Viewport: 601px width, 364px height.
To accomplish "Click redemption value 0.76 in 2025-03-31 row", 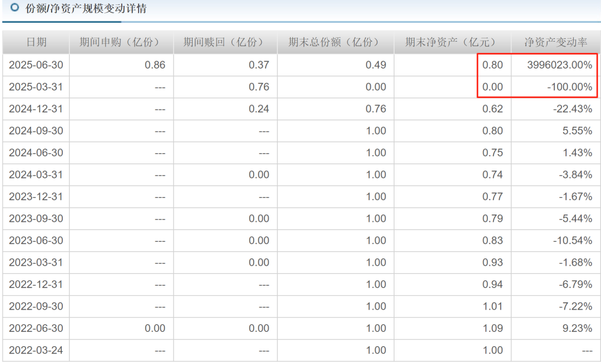I will pos(259,87).
